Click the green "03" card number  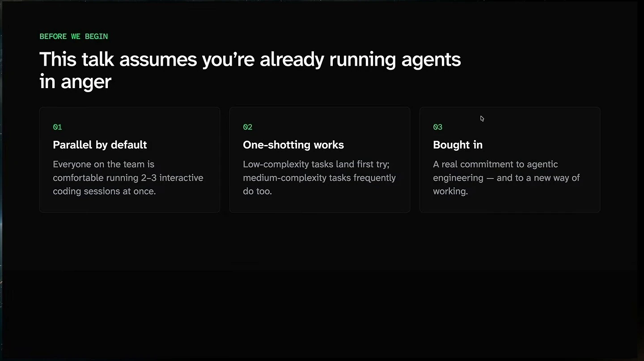(438, 127)
